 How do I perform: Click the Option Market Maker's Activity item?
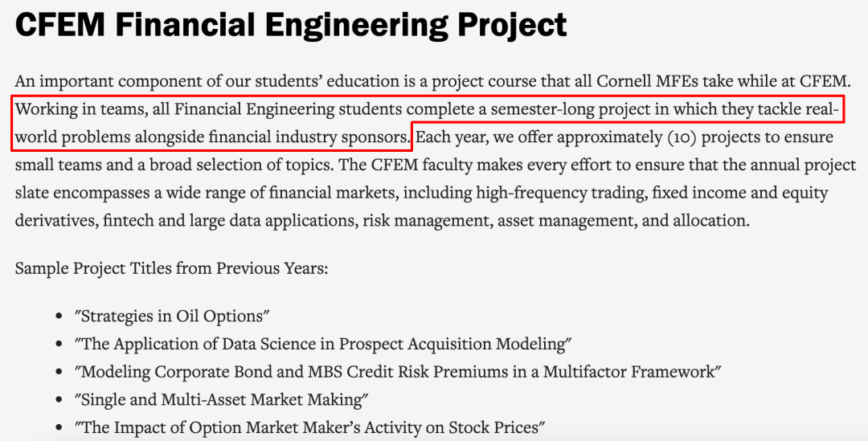click(x=310, y=427)
